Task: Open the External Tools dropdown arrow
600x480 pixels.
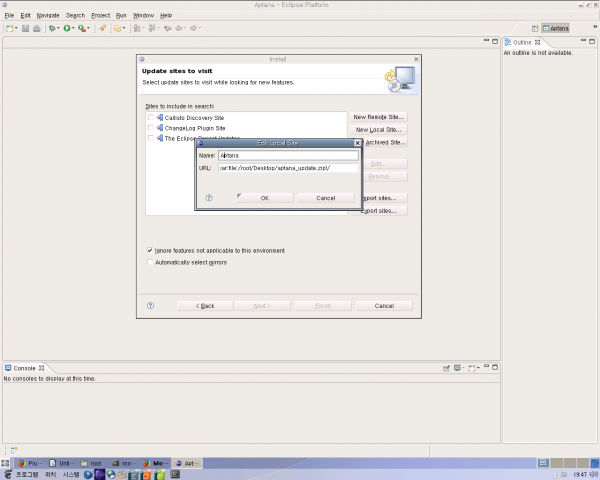Action: (88, 28)
